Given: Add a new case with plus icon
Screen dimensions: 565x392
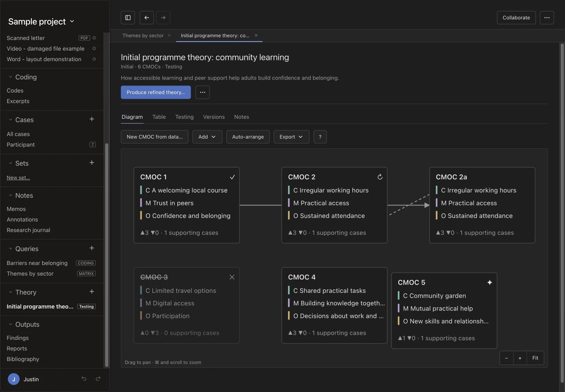Looking at the screenshot, I should [x=92, y=119].
